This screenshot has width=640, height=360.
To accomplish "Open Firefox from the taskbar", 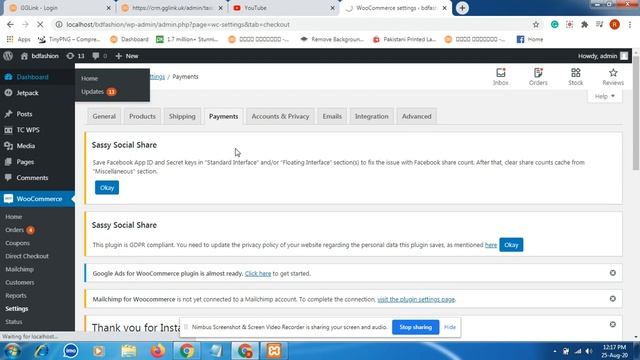I will 158,351.
